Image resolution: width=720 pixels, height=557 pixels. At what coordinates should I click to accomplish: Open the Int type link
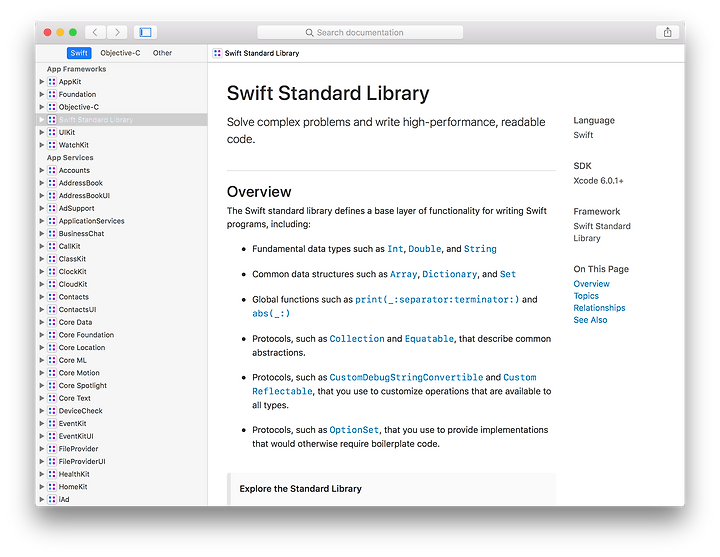(395, 249)
